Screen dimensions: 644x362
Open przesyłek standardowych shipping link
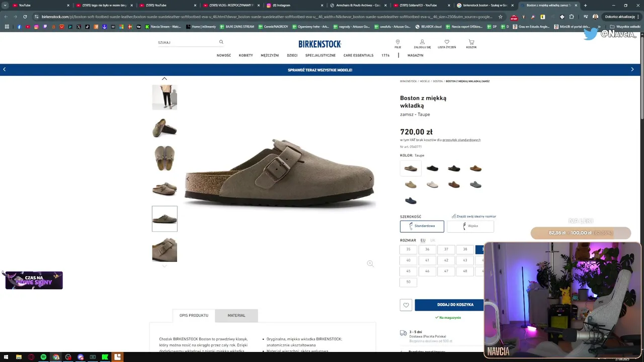461,140
